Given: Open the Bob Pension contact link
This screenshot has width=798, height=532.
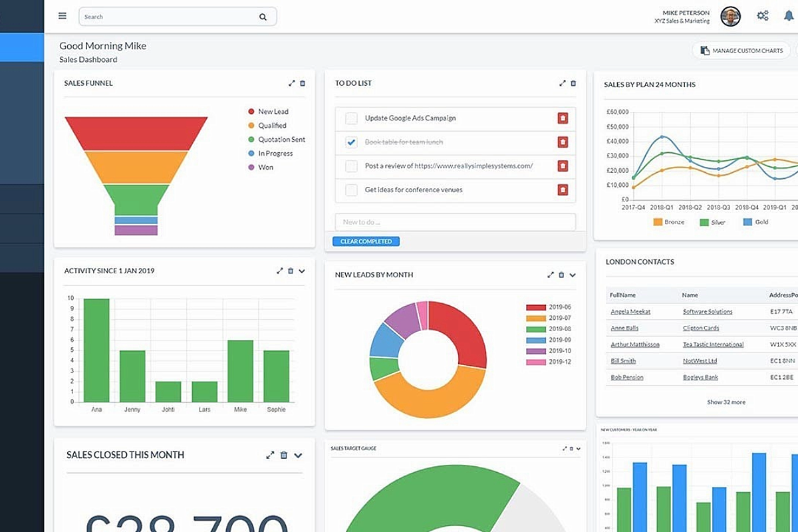Looking at the screenshot, I should (627, 378).
